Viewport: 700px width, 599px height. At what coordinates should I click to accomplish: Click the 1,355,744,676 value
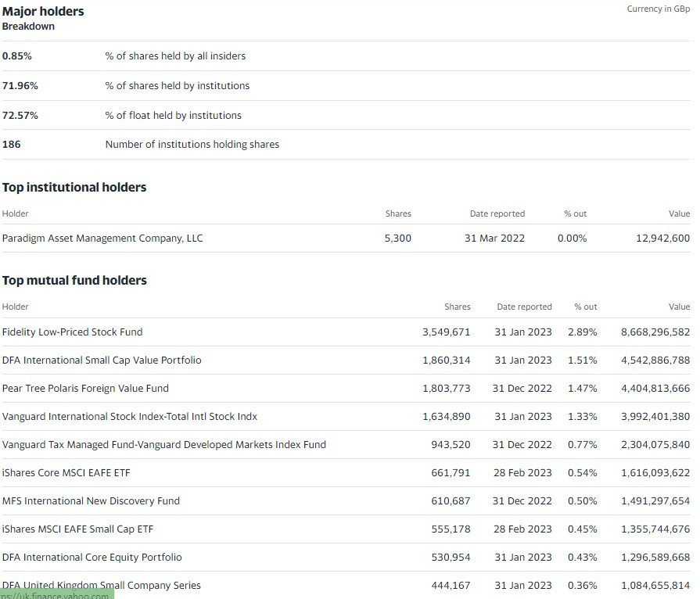coord(655,529)
